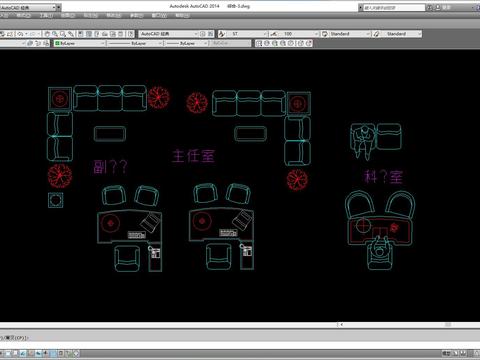The height and width of the screenshot is (360, 480).
Task: Click the Undo arrow icon
Action: (x=20, y=34)
